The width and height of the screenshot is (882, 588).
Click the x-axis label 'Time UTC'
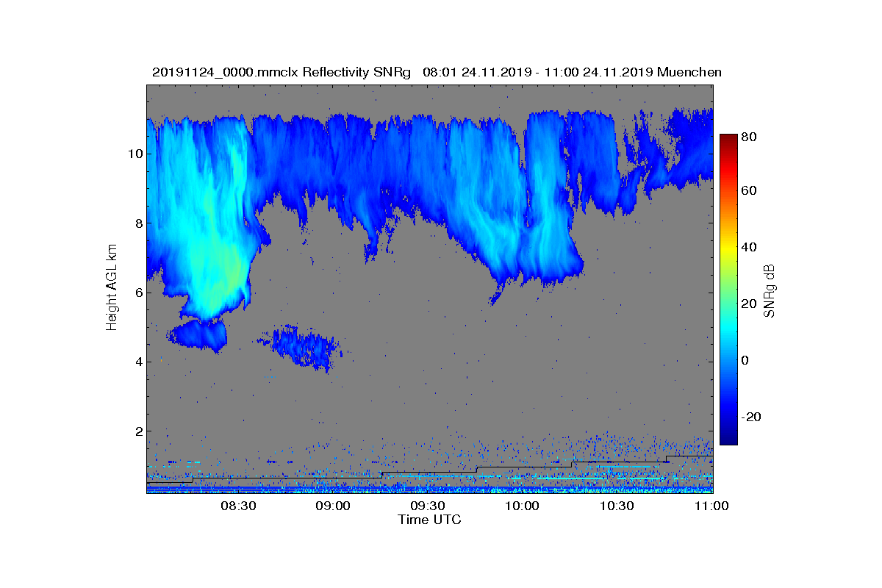[x=429, y=520]
